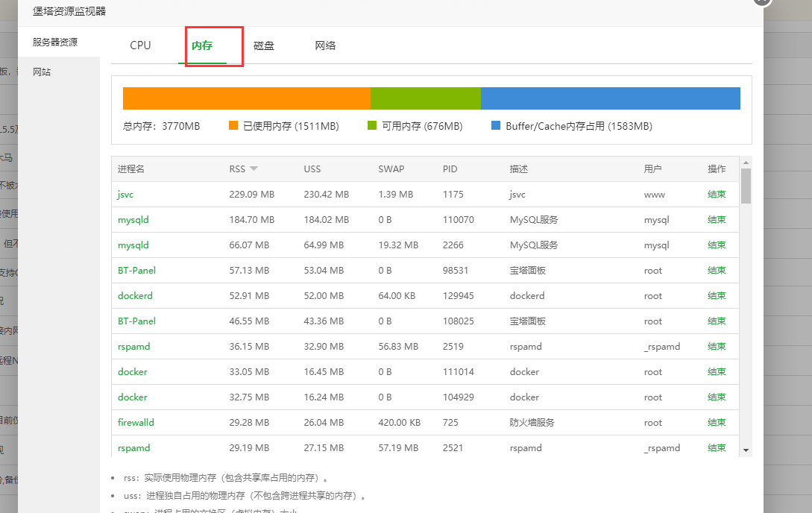Image resolution: width=812 pixels, height=513 pixels.
Task: Click the green 可用内存 legend square
Action: 372,125
